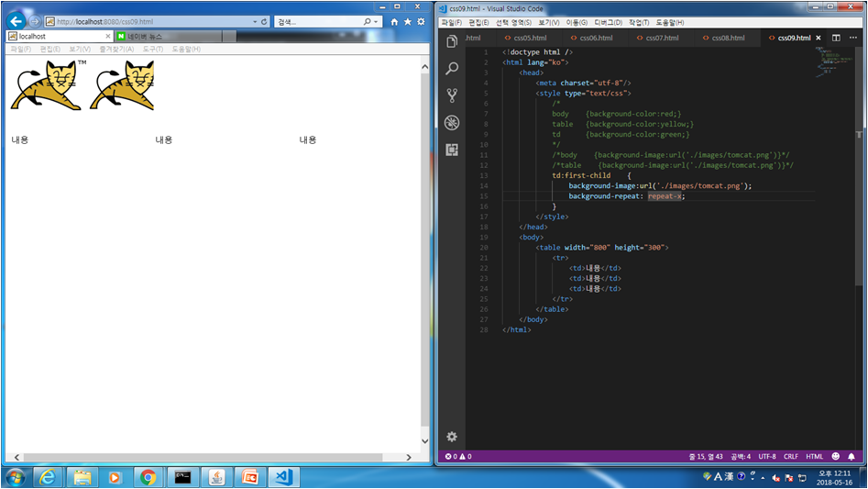Open the 파일(F) menu in Internet Explorer
This screenshot has height=489, width=868.
point(20,50)
